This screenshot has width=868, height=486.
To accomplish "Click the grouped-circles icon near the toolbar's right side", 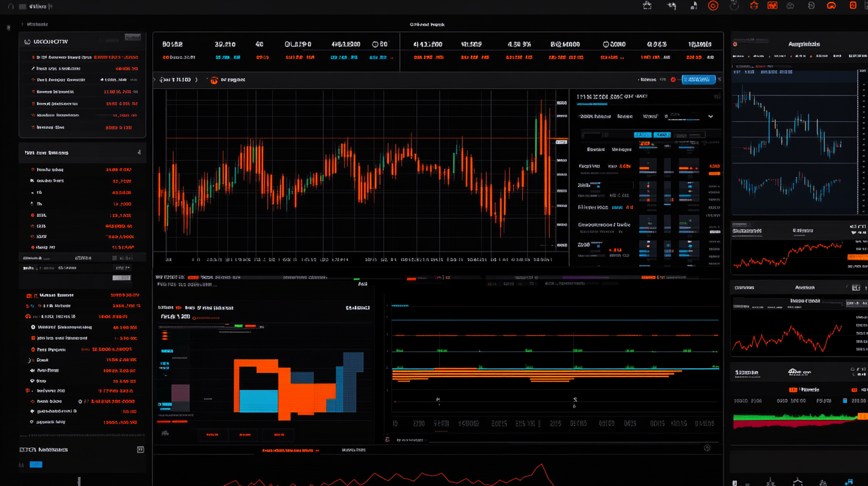I will (x=790, y=5).
